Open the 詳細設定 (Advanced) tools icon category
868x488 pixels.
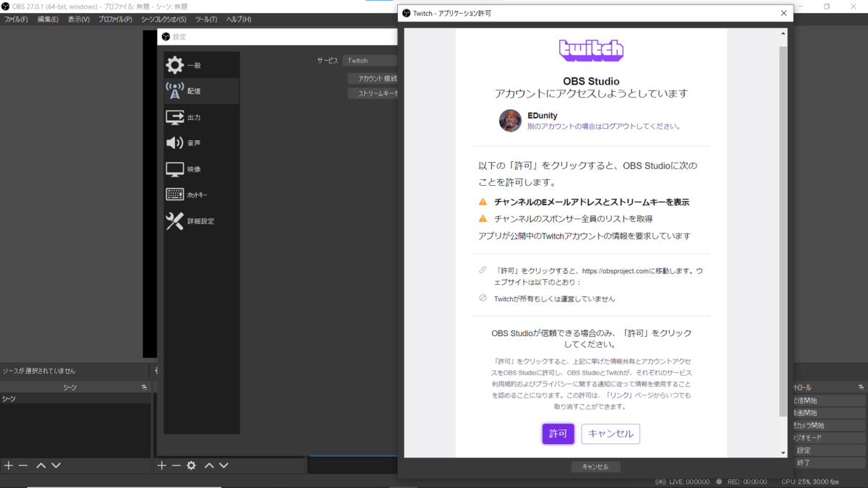tap(201, 221)
